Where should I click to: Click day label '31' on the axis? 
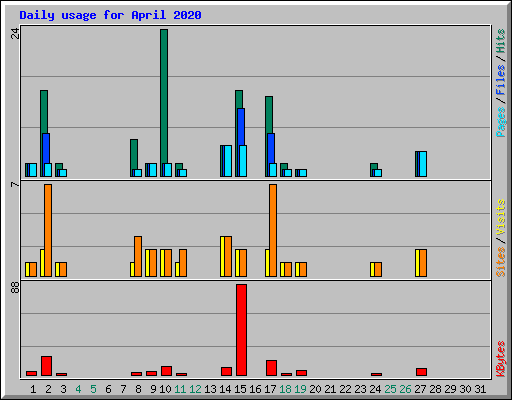coord(480,389)
